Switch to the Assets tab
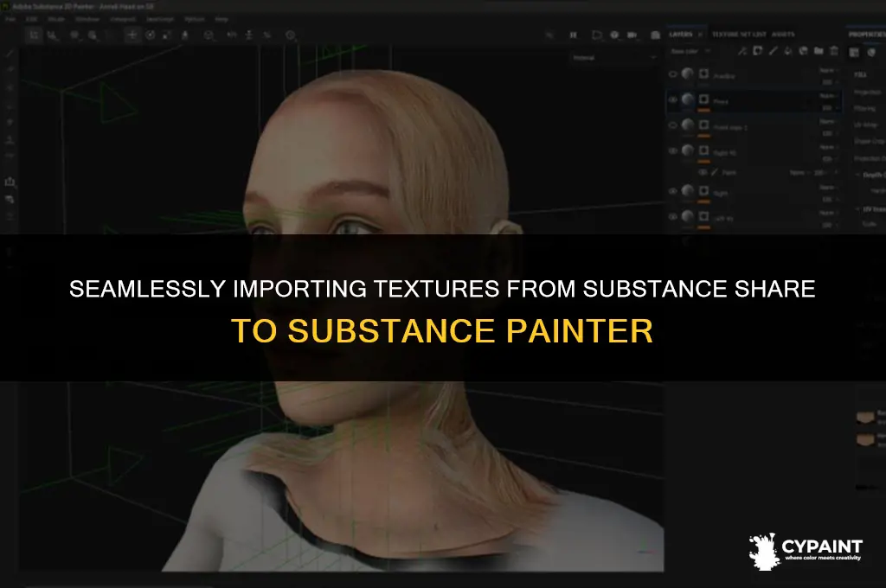This screenshot has width=886, height=588. 782,35
